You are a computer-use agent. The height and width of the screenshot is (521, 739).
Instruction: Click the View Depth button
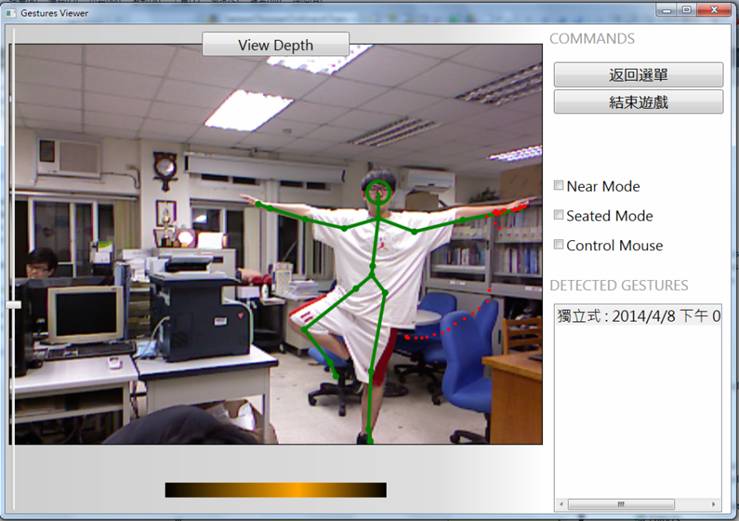coord(275,45)
